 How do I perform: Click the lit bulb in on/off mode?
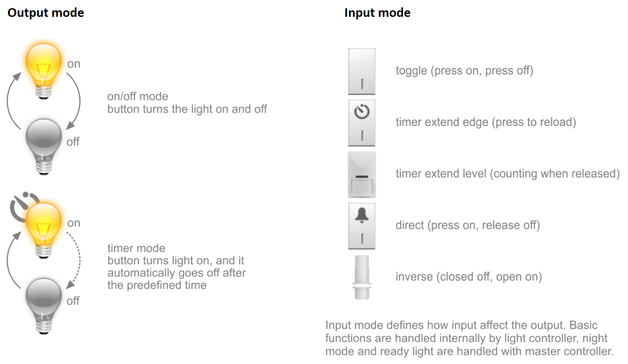tap(44, 69)
